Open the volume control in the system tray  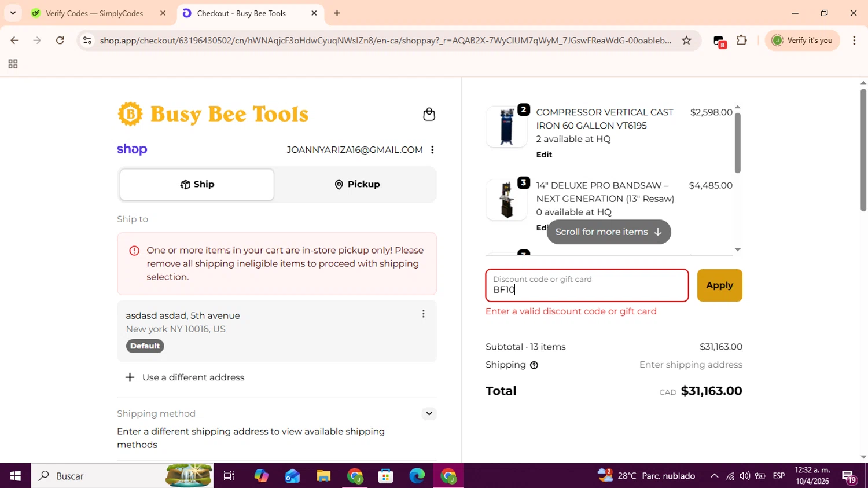tap(745, 476)
